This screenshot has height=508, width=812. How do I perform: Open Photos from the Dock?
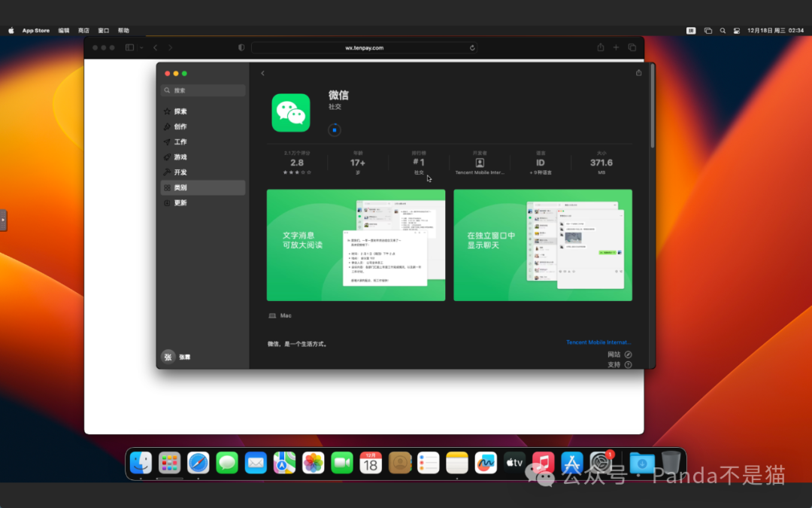314,463
